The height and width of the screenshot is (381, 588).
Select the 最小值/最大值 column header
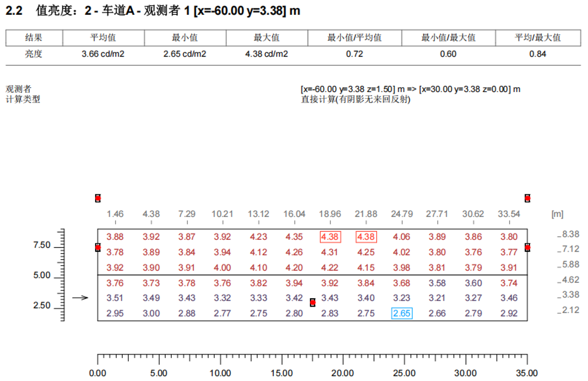click(x=448, y=38)
